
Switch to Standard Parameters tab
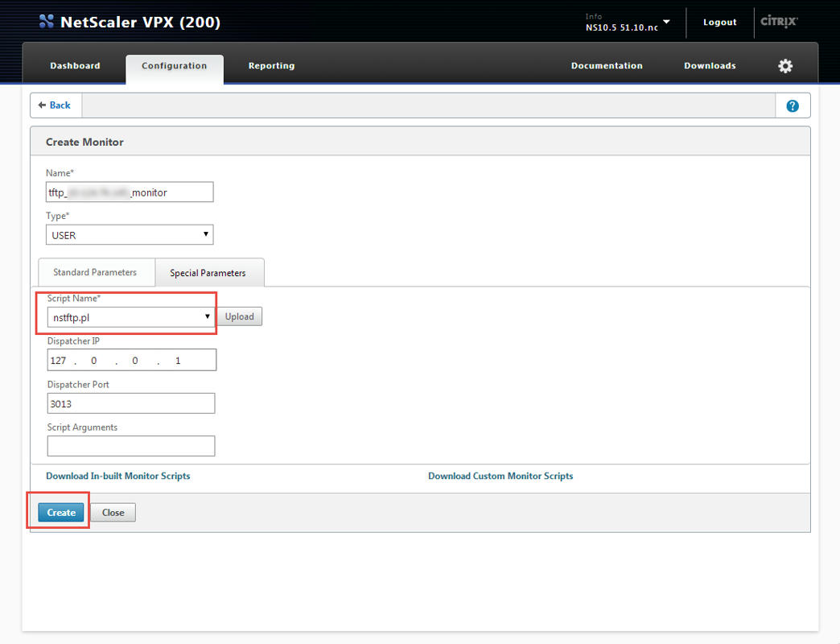(x=95, y=273)
